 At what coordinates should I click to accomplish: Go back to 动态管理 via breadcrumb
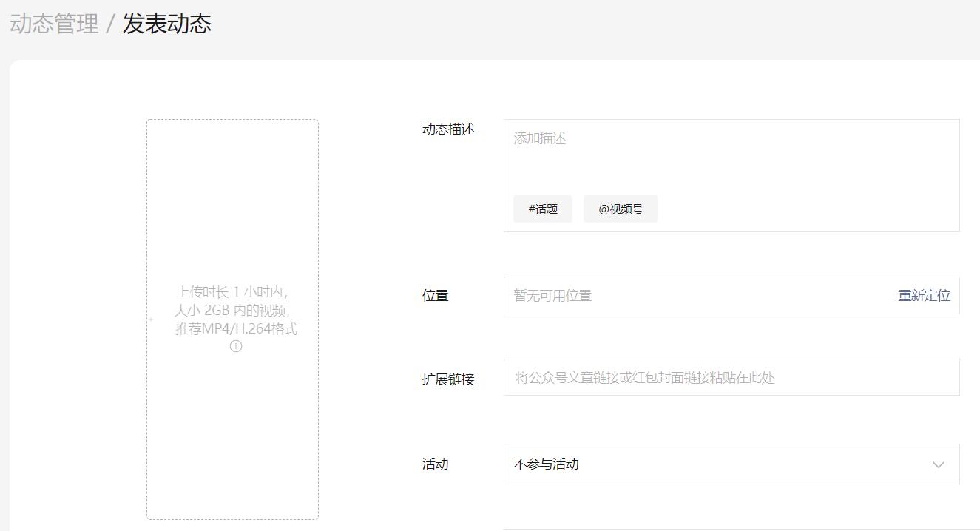coord(54,24)
